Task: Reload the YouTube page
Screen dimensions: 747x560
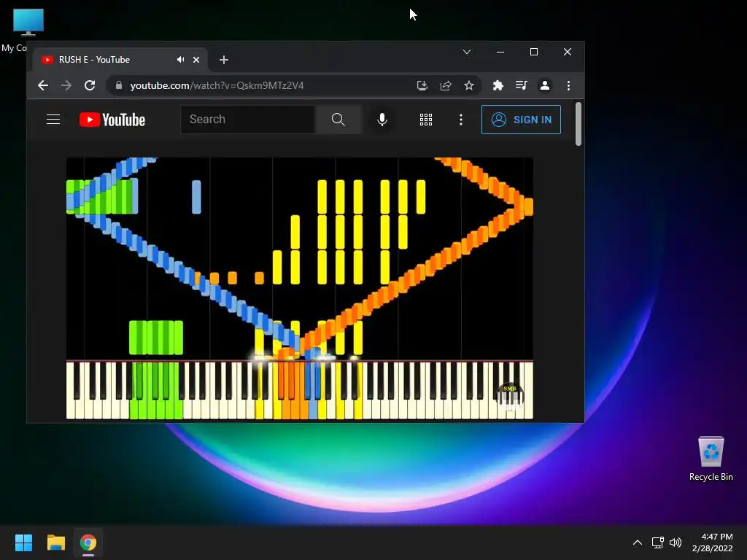Action: 90,86
